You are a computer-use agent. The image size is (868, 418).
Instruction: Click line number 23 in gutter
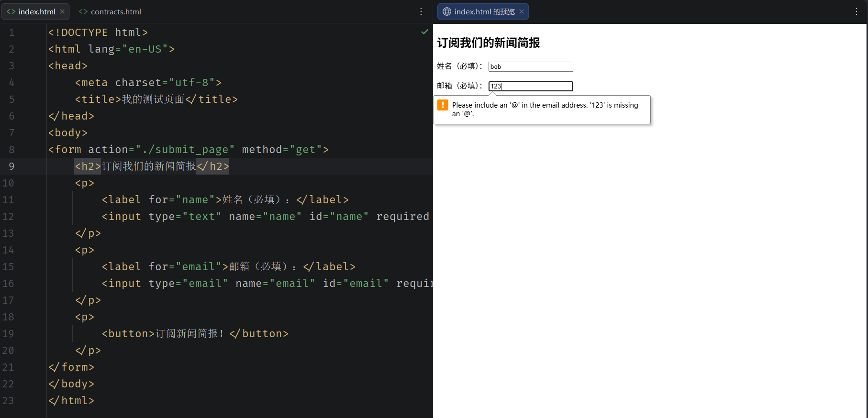8,401
